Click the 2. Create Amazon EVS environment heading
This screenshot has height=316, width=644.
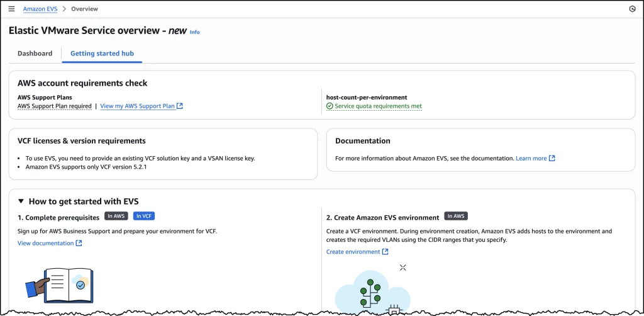pos(383,217)
